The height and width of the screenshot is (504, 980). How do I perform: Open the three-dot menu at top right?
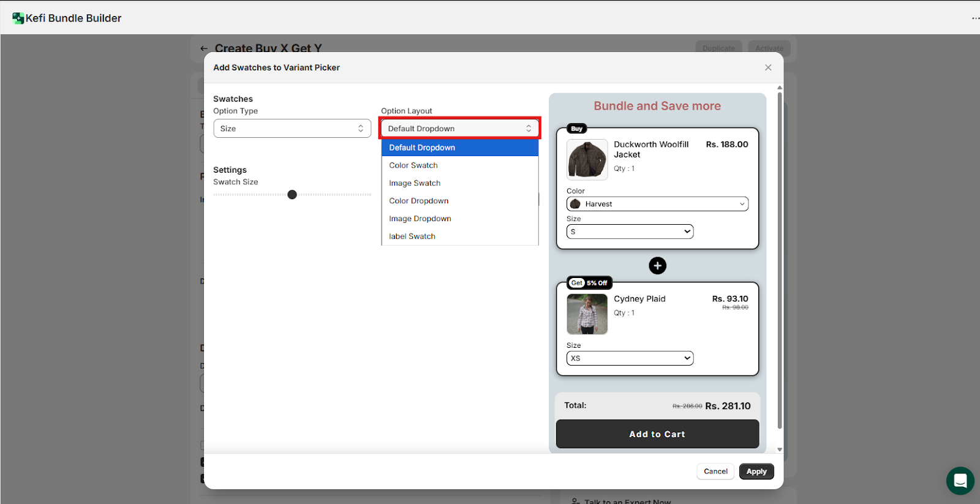(x=975, y=18)
